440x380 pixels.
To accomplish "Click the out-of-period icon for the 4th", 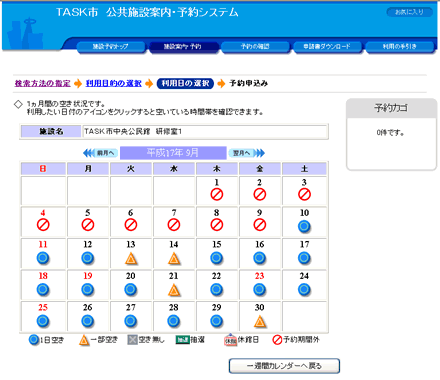I will click(43, 225).
